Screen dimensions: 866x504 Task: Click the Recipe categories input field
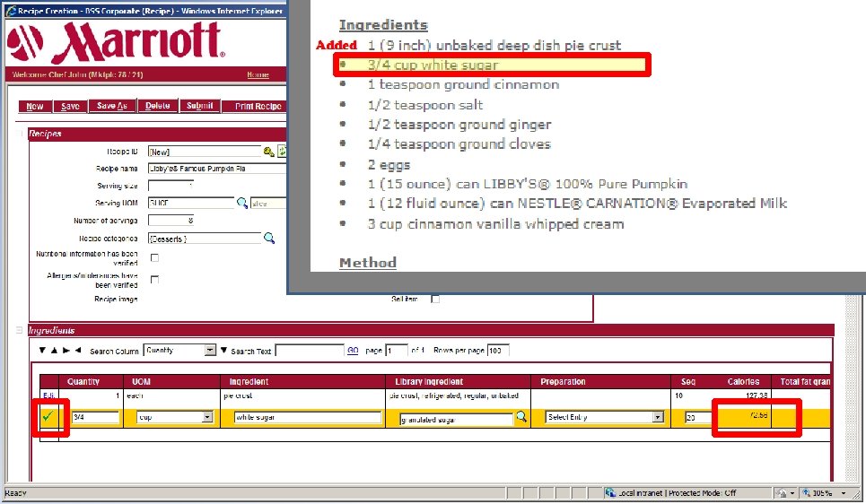pos(205,239)
